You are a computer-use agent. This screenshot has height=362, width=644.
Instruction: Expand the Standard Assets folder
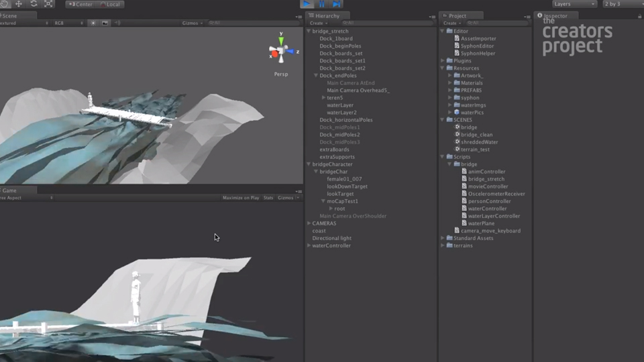tap(443, 238)
